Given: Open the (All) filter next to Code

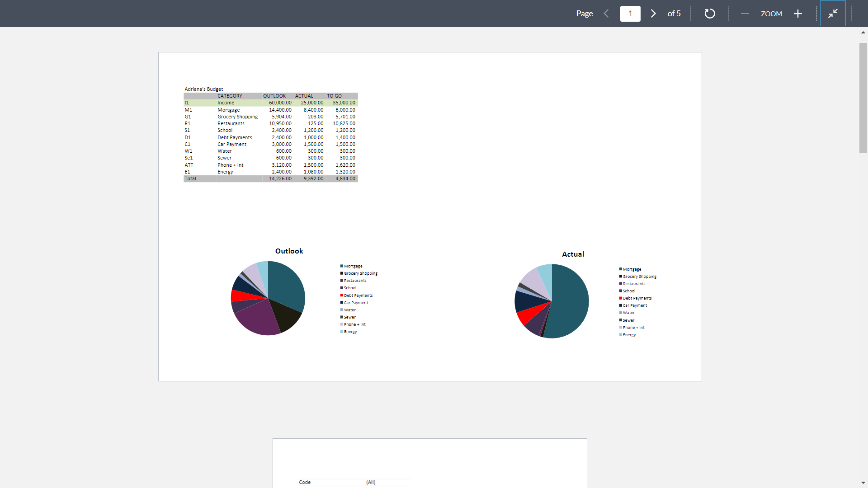Looking at the screenshot, I should pos(371,482).
